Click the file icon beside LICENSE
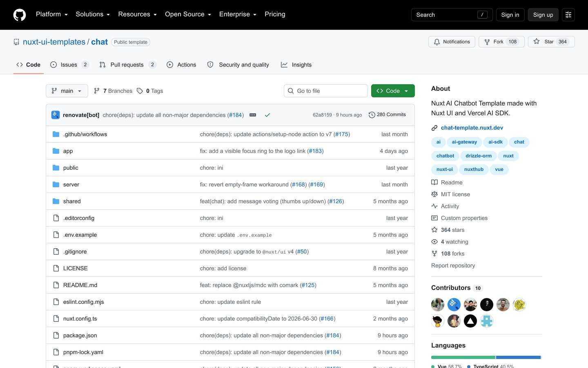Screen dimensions: 588x368 pos(56,268)
